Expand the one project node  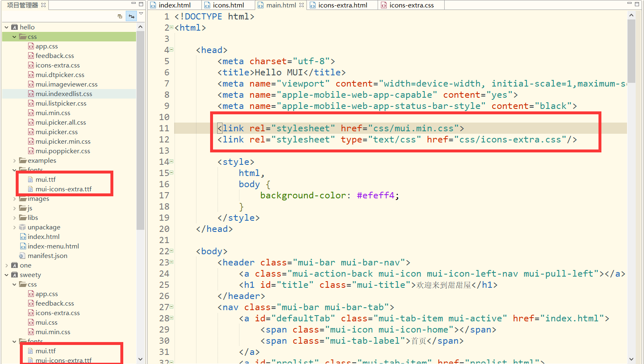click(x=7, y=265)
